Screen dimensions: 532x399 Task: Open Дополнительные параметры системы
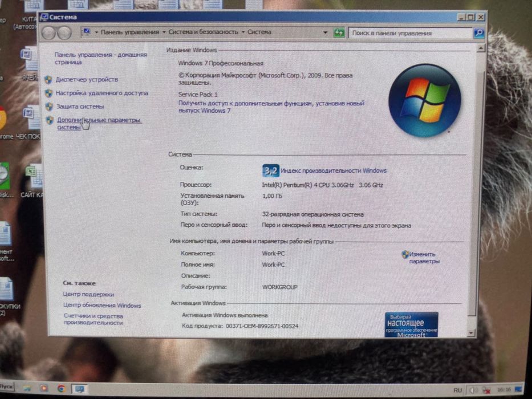99,124
